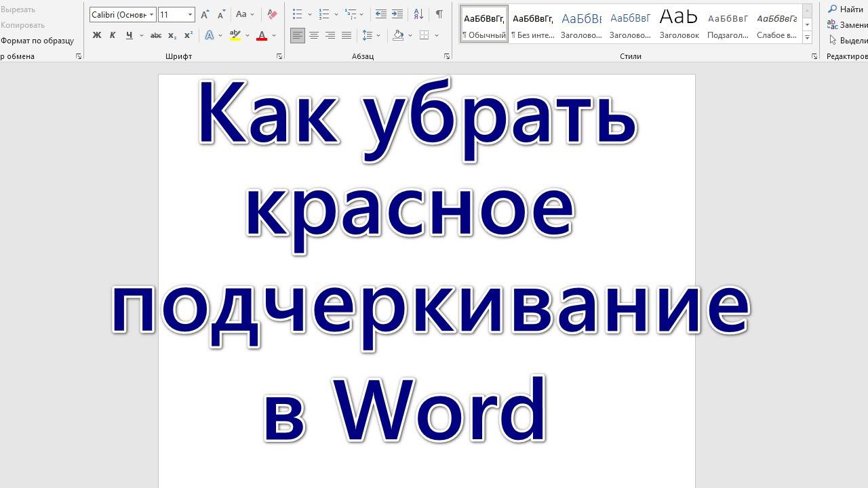Viewport: 868px width, 488px height.
Task: Expand the full styles gallery
Action: (807, 37)
